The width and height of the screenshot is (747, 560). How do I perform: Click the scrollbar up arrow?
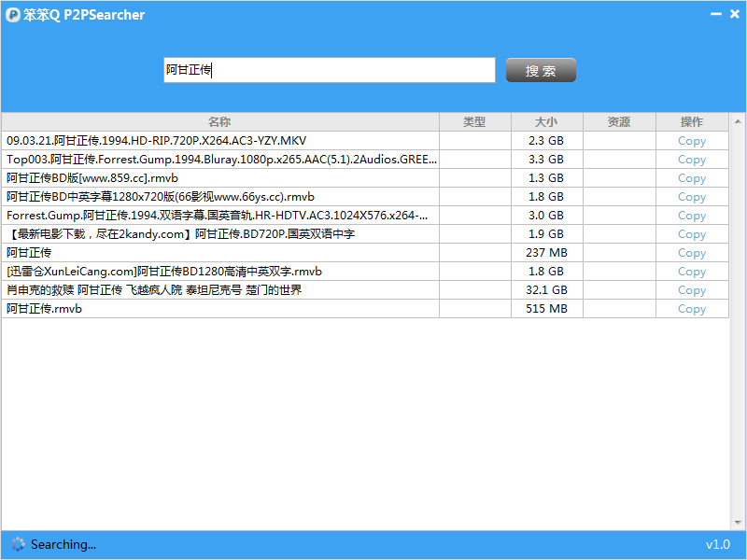click(x=738, y=121)
